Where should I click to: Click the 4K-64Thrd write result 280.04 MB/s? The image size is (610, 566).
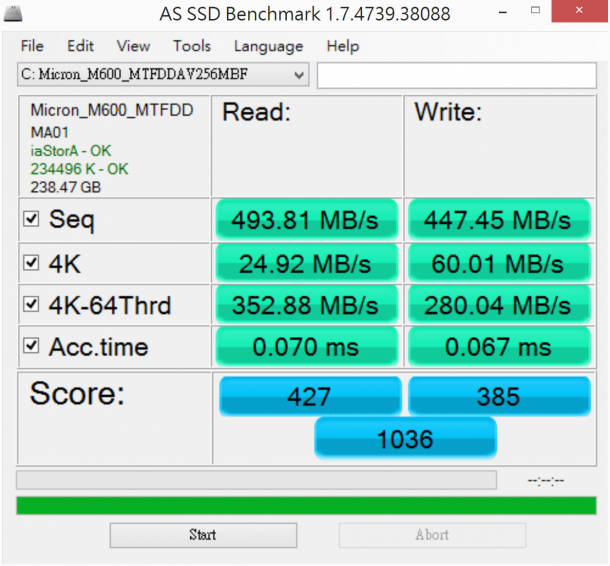(500, 305)
